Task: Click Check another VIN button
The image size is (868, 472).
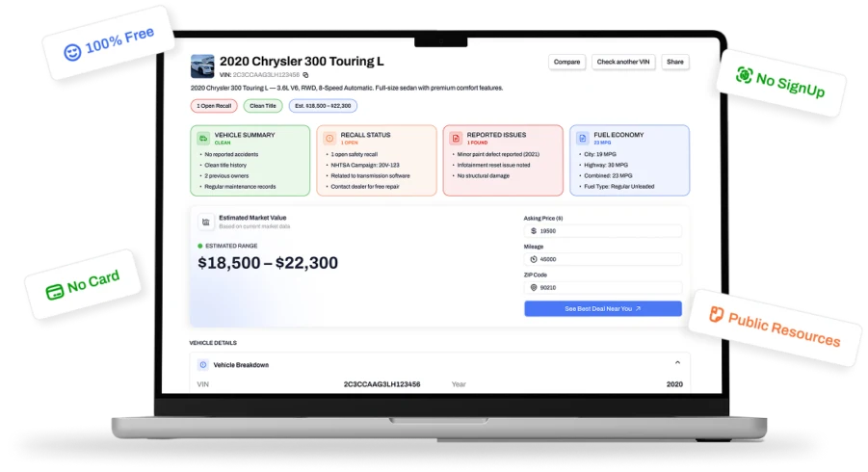Action: 623,62
